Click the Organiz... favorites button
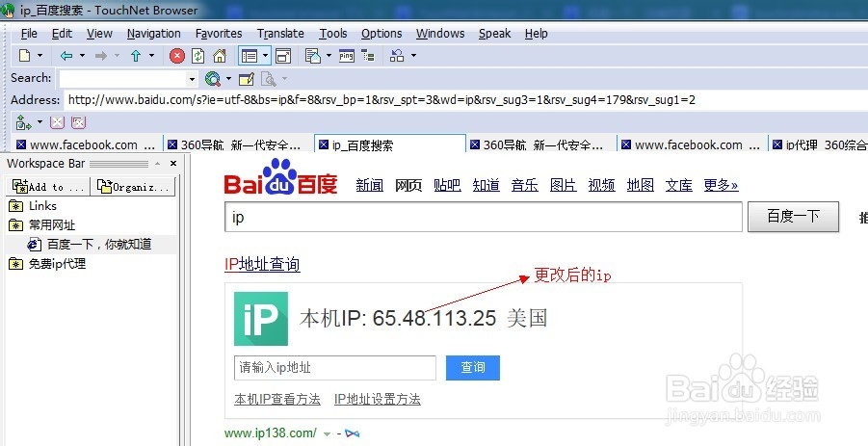Viewport: 868px width, 446px height. tap(133, 187)
